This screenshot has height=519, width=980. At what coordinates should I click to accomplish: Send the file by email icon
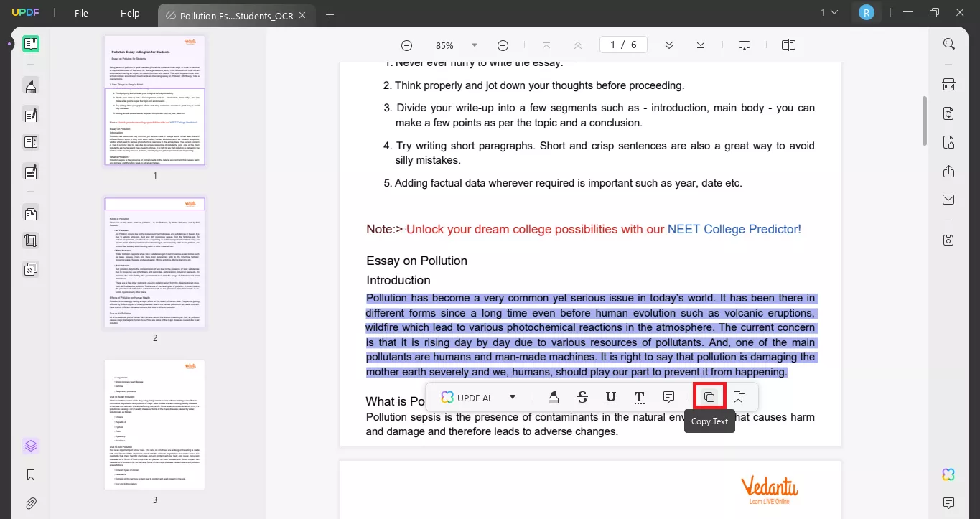949,200
